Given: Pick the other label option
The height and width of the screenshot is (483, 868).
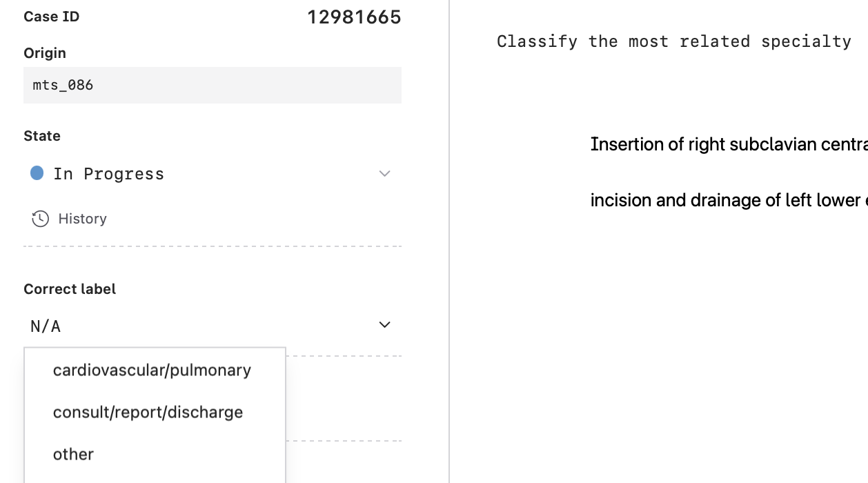Looking at the screenshot, I should coord(72,454).
